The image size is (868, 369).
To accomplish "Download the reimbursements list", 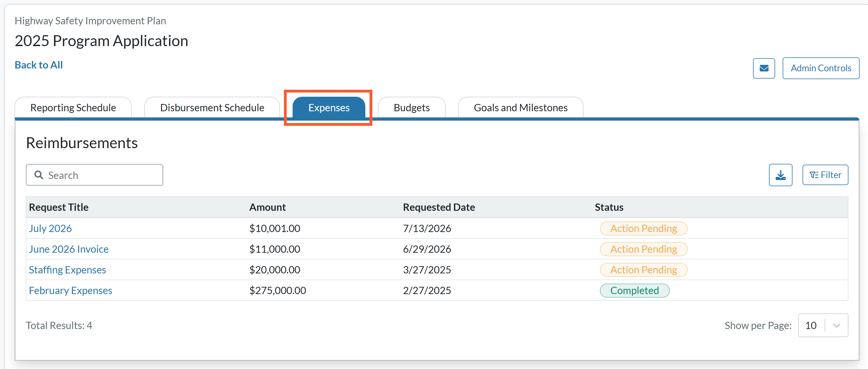I will click(780, 175).
